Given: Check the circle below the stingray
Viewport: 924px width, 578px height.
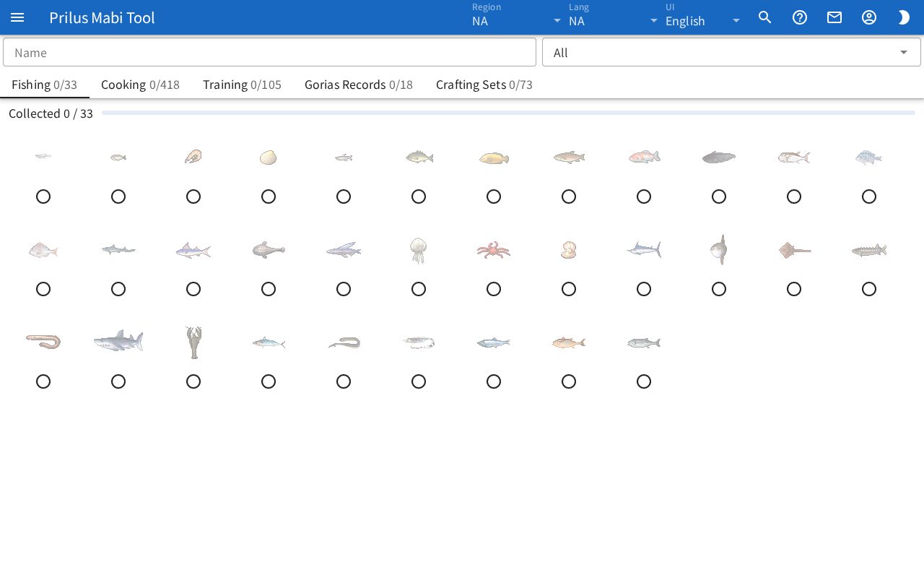Looking at the screenshot, I should pos(794,289).
